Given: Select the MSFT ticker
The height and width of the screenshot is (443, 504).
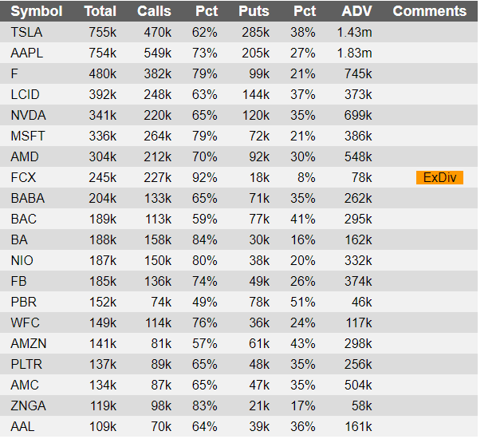Looking at the screenshot, I should 28,136.
